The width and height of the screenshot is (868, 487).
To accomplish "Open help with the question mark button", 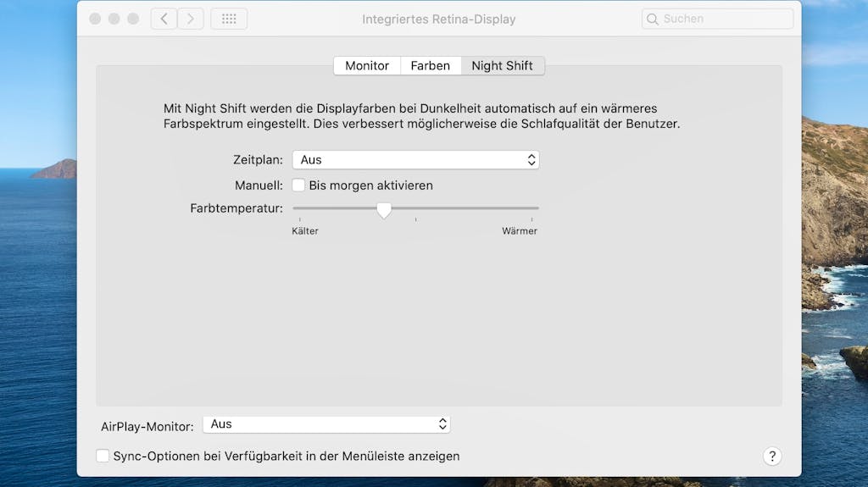I will pyautogui.click(x=772, y=456).
